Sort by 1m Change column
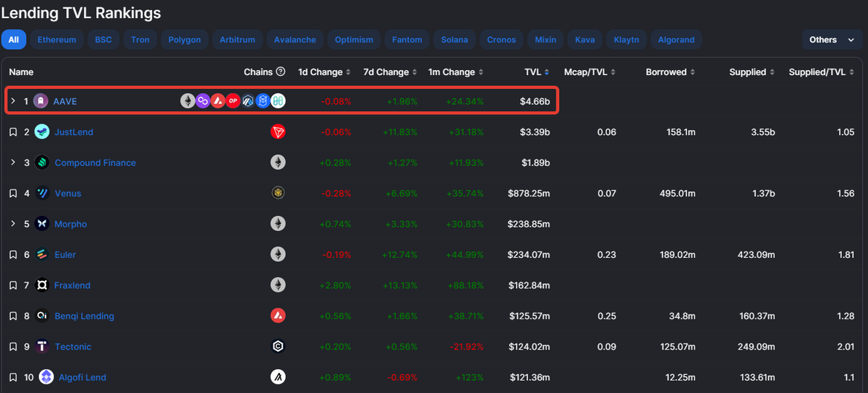The height and width of the screenshot is (393, 868). click(456, 72)
